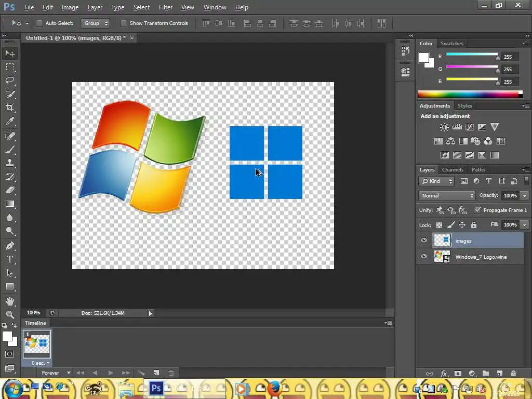Duplicate selected frame in Timeline
The image size is (532, 399).
(x=156, y=373)
